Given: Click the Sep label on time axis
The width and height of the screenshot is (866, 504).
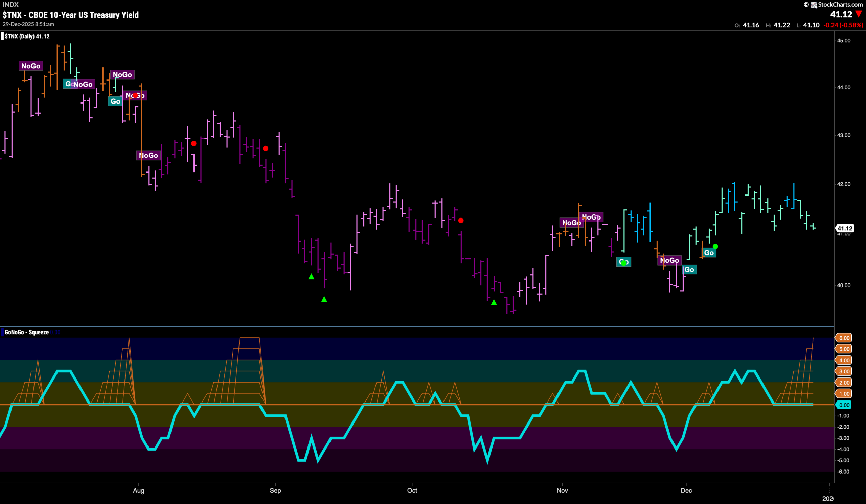Looking at the screenshot, I should tap(275, 490).
